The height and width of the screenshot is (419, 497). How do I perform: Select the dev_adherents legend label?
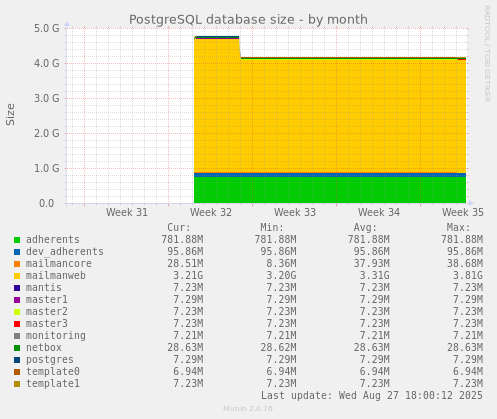[x=65, y=251]
